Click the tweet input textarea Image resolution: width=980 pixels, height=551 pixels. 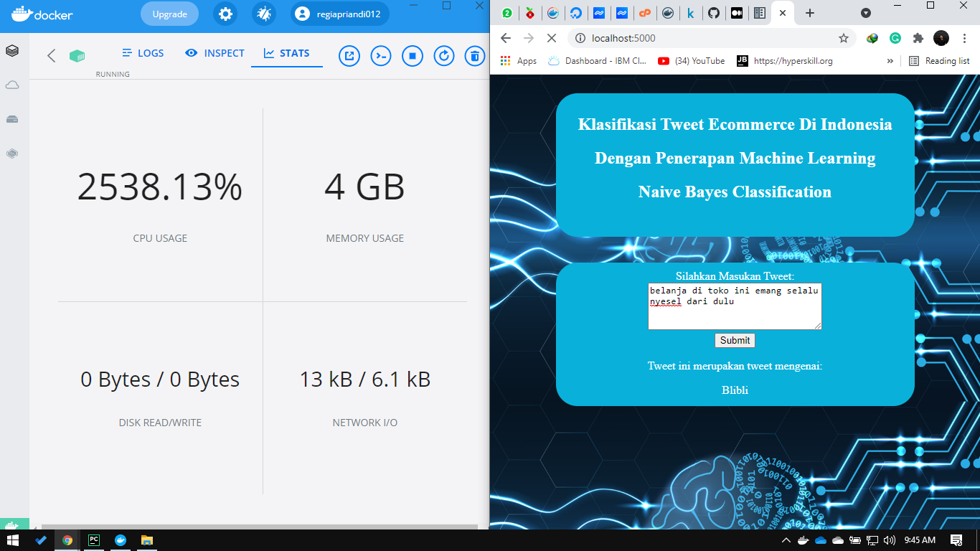[x=735, y=306]
